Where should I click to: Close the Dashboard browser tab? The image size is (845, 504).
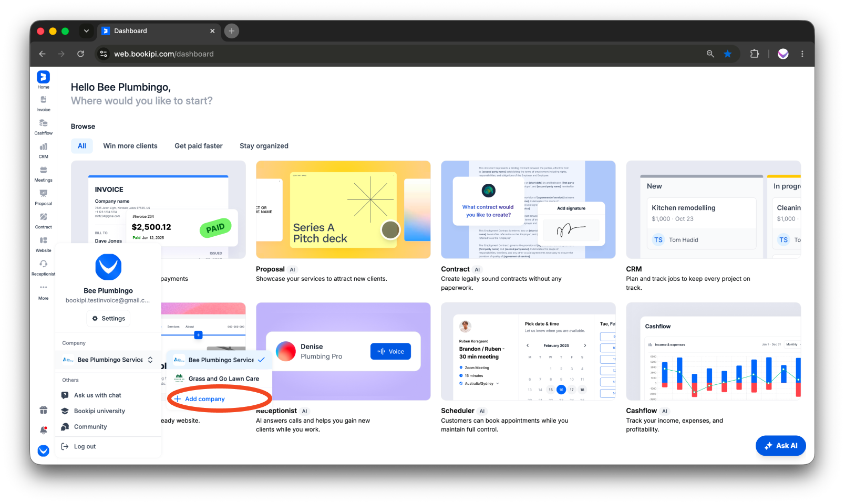coord(212,31)
